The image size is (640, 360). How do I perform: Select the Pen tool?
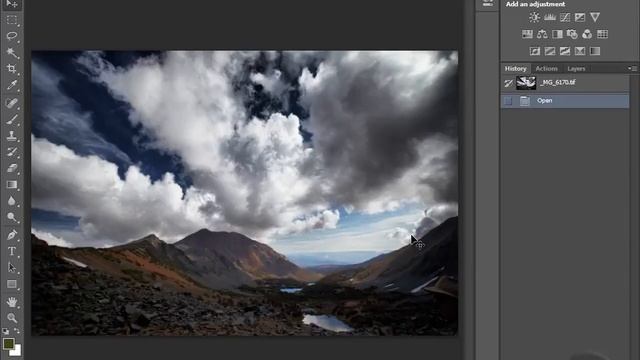pos(11,235)
